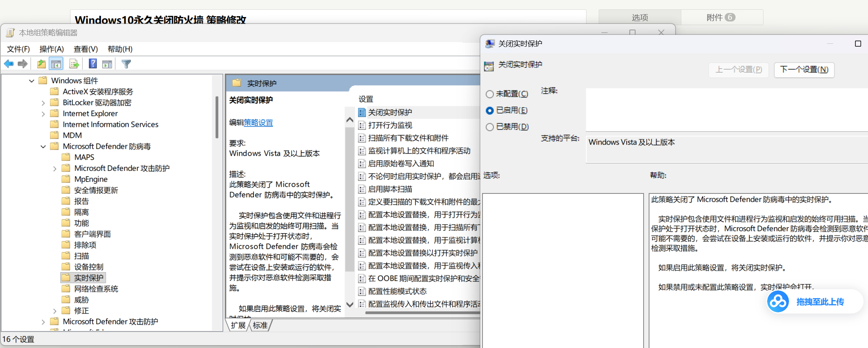The height and width of the screenshot is (348, 868).
Task: Open the 策略设置 link
Action: 258,122
